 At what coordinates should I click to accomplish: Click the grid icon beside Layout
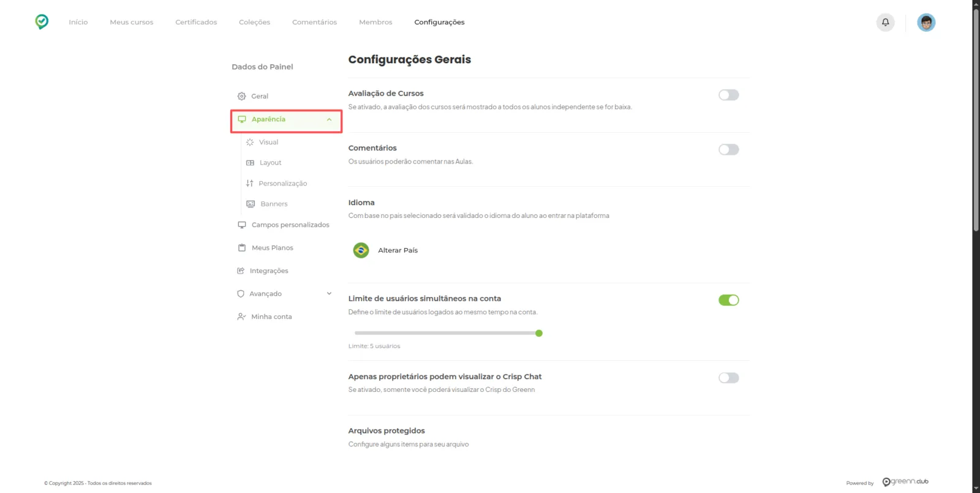coord(250,163)
